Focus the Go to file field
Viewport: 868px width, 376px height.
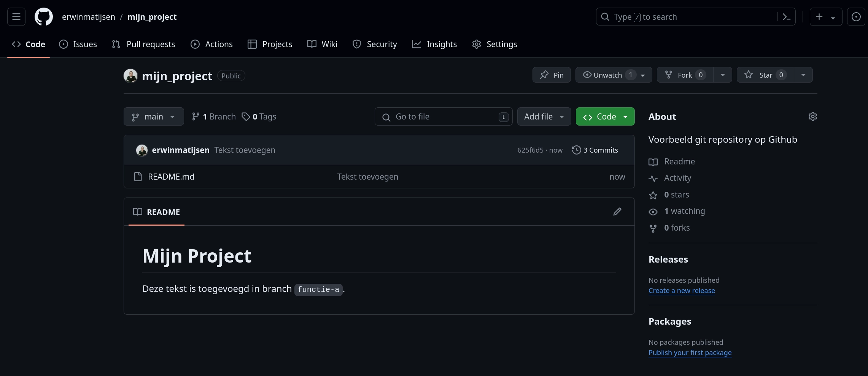[x=444, y=116]
